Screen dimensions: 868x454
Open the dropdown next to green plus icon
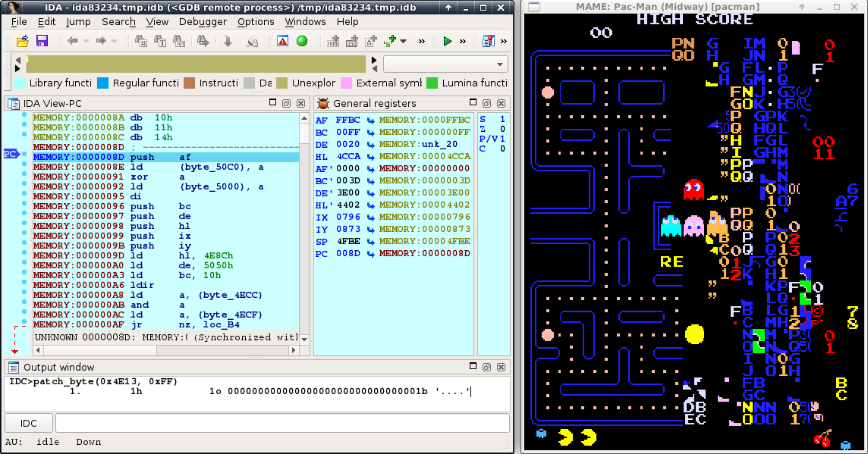point(403,41)
